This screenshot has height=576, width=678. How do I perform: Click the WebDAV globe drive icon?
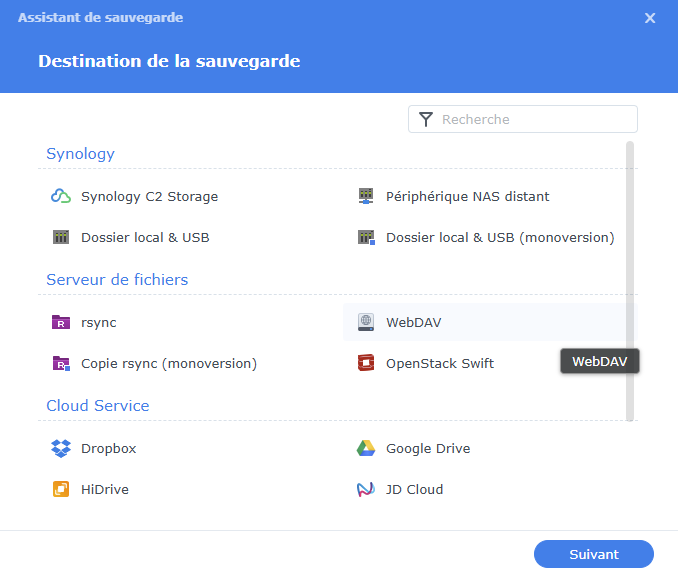click(x=366, y=322)
